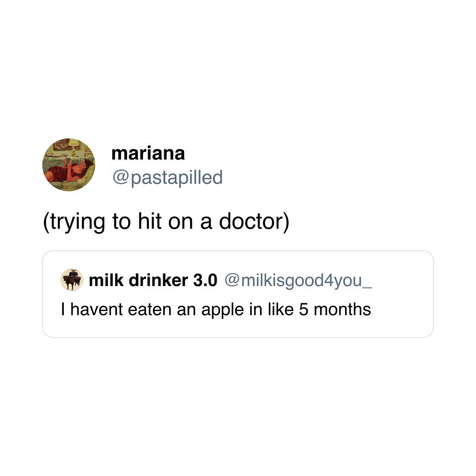The width and height of the screenshot is (476, 476).
Task: Click the milk drinker 3.0 avatar
Action: click(72, 280)
